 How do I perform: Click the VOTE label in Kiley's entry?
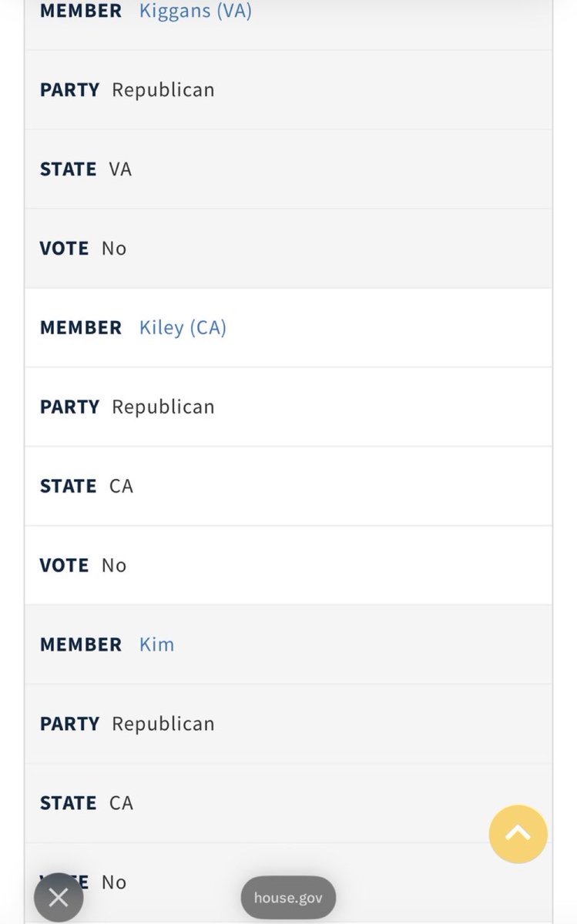[x=65, y=566]
